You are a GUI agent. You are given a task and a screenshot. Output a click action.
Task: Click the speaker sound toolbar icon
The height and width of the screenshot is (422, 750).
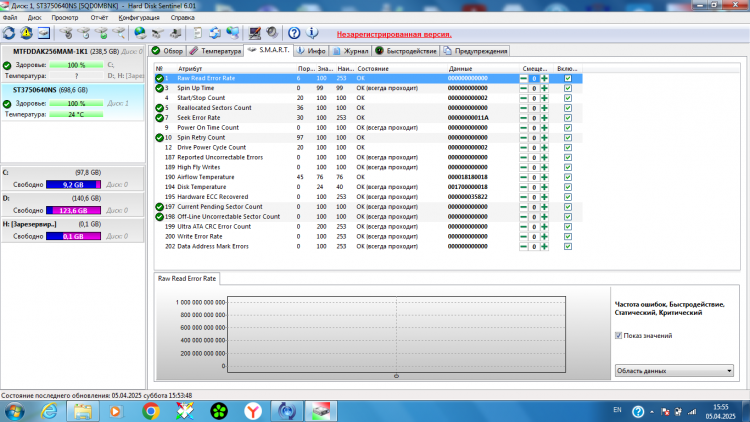click(272, 33)
